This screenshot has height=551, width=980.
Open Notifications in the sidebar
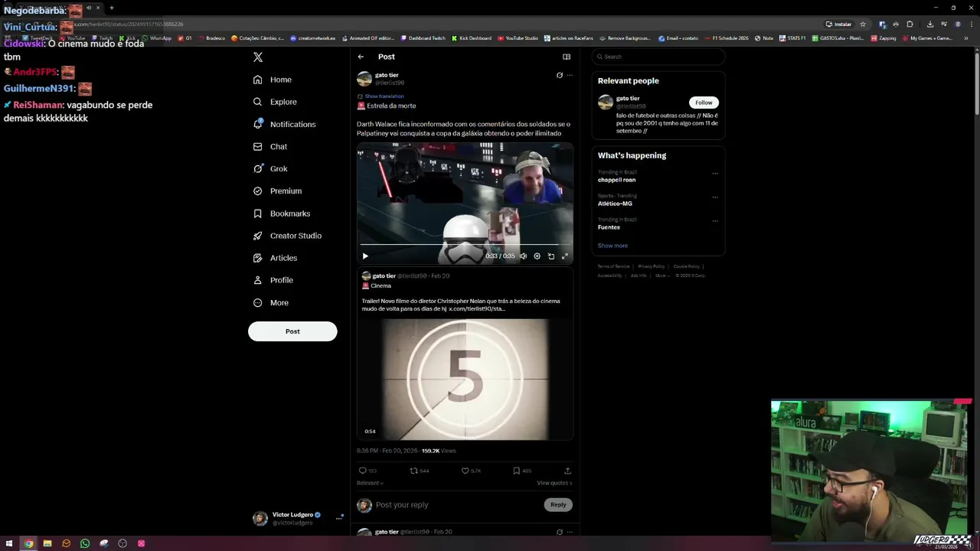tap(284, 124)
